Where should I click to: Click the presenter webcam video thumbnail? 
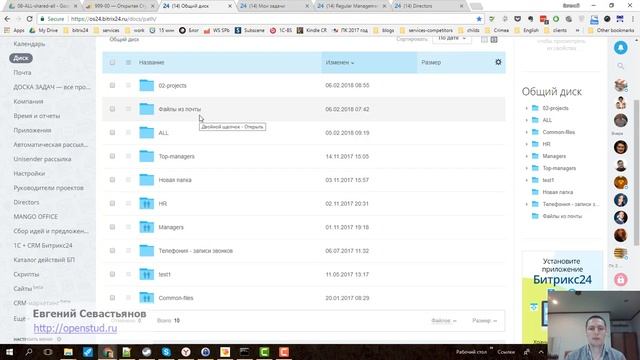pyautogui.click(x=593, y=325)
